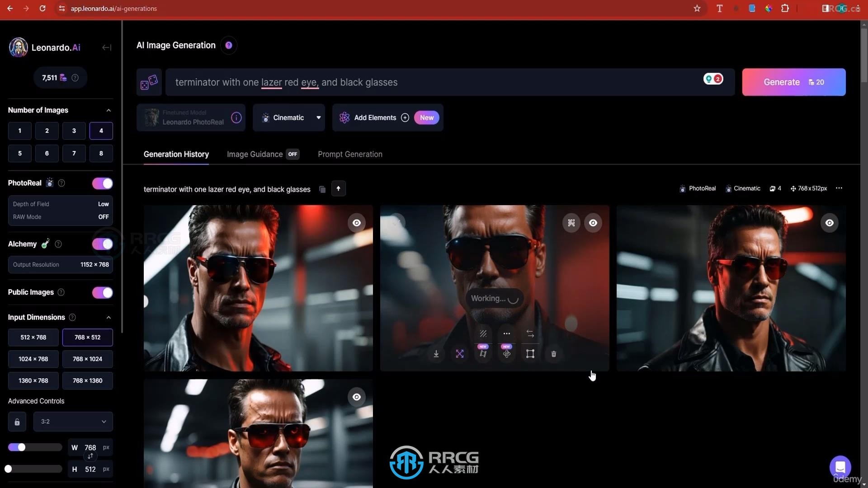The height and width of the screenshot is (488, 868).
Task: Click the purple upscale arrows icon
Action: [460, 354]
